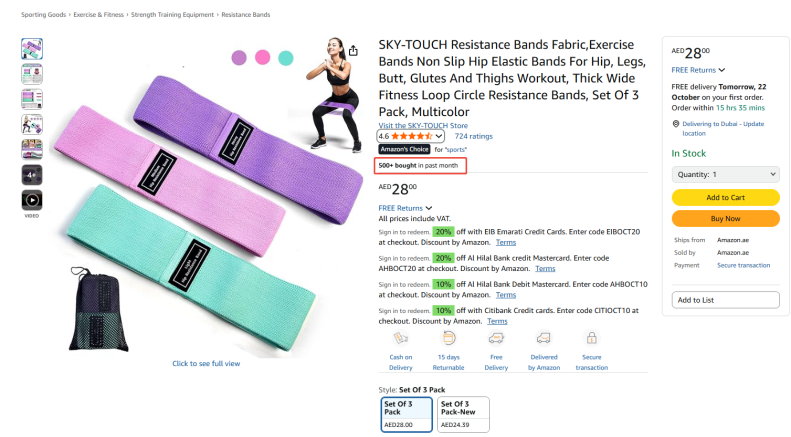The width and height of the screenshot is (791, 437).
Task: Select the Set Of 3 Pack style
Action: [x=406, y=414]
